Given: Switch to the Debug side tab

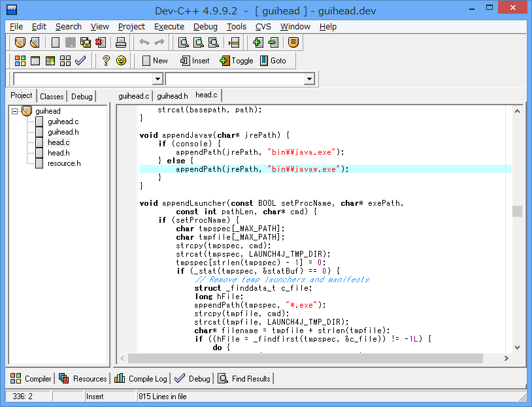Looking at the screenshot, I should point(82,96).
